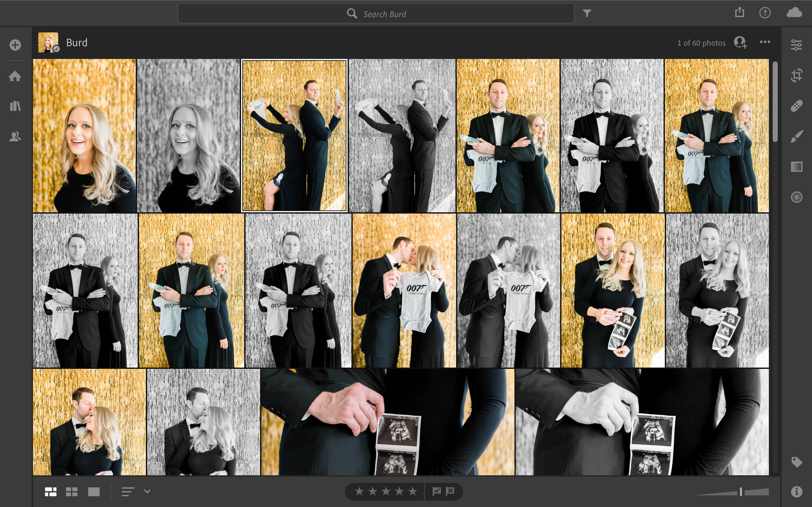Click the thumbnail size slider
The height and width of the screenshot is (507, 812).
pos(741,492)
